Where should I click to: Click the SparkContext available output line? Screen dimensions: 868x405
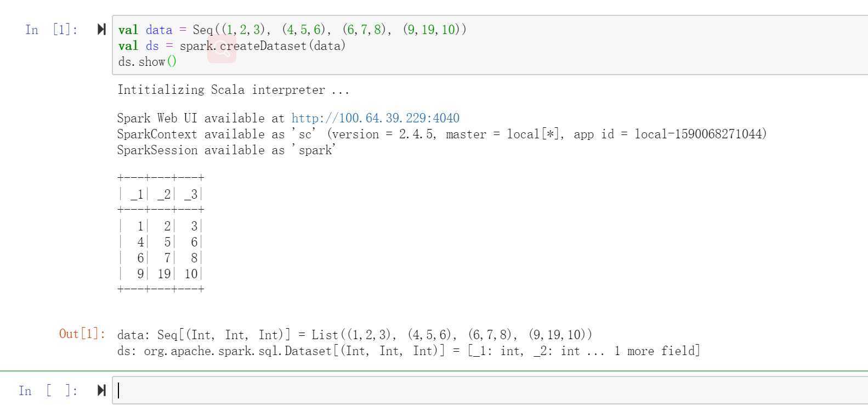(x=441, y=134)
